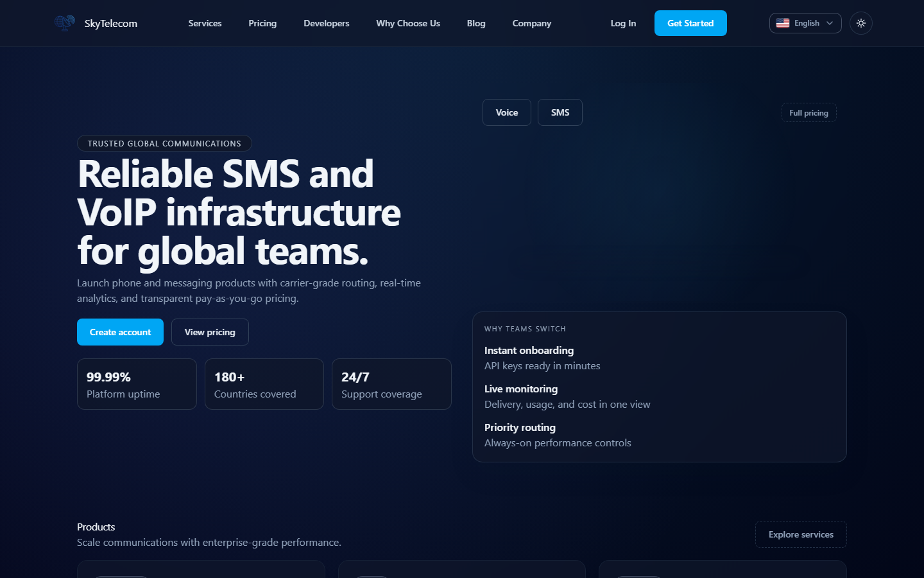This screenshot has height=578, width=924.
Task: Open the Full pricing link
Action: click(809, 112)
